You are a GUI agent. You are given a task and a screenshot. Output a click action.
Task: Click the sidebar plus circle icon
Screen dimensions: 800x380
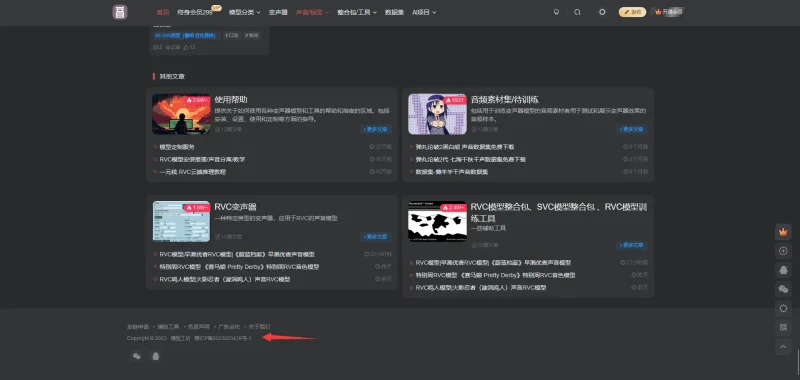[x=783, y=251]
